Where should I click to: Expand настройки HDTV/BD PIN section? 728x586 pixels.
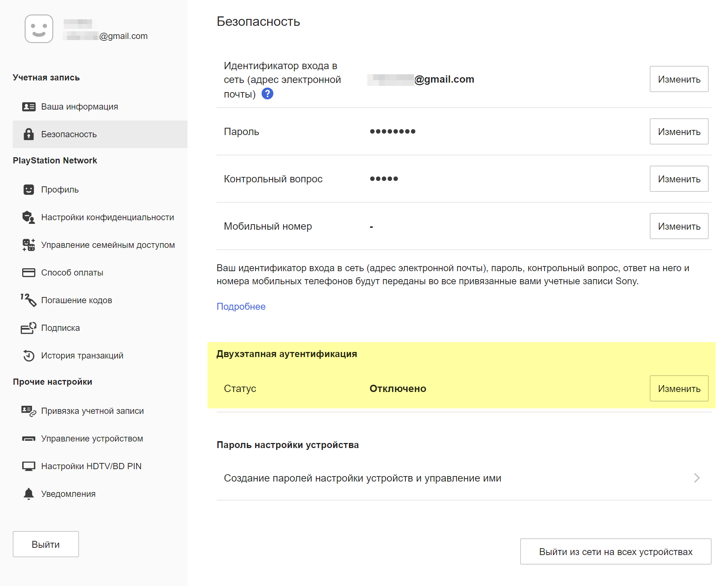(93, 465)
